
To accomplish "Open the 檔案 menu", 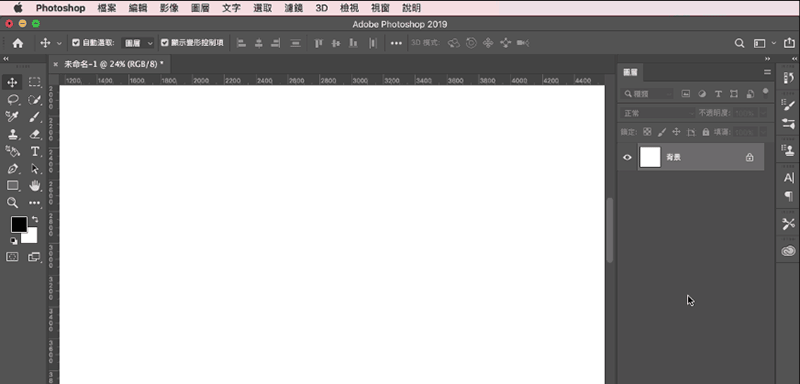I will click(107, 8).
